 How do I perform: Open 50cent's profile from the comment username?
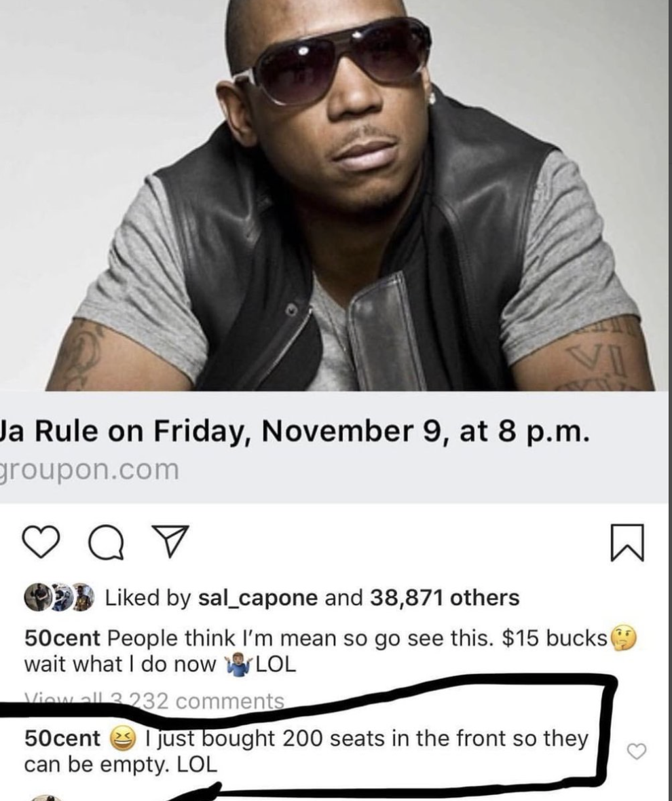[62, 739]
